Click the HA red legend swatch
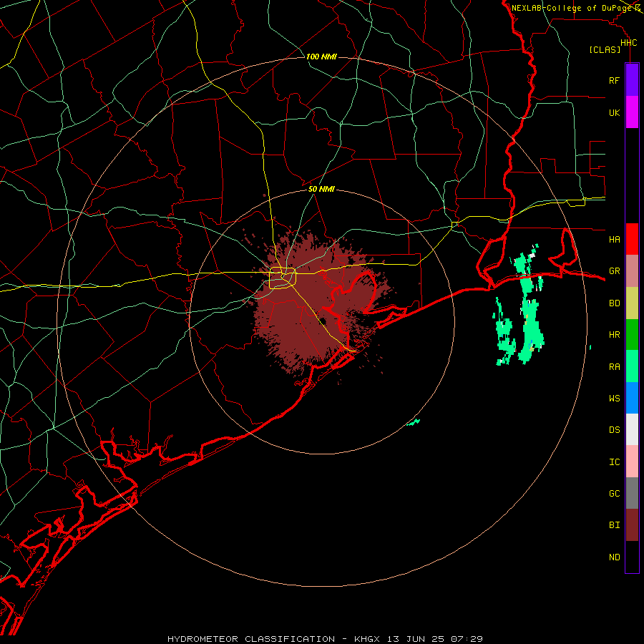Screen dimensions: 644x644 (632, 239)
